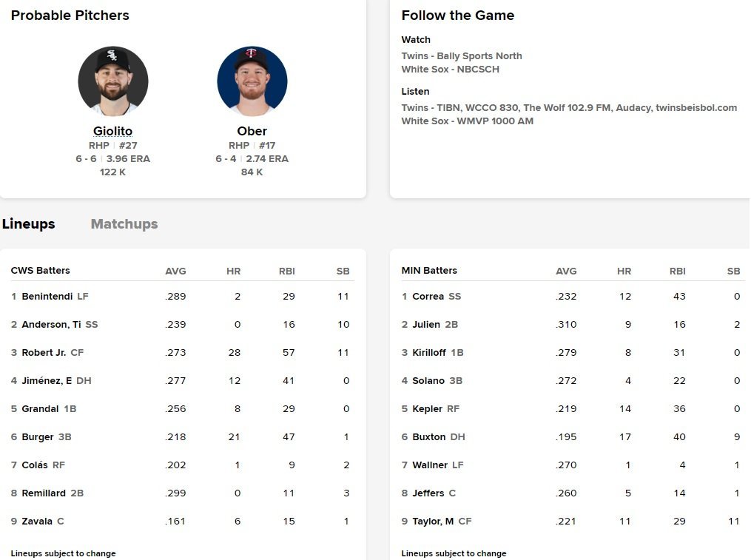The width and height of the screenshot is (751, 560).
Task: Click Buxton in the MIN lineup
Action: tap(429, 437)
